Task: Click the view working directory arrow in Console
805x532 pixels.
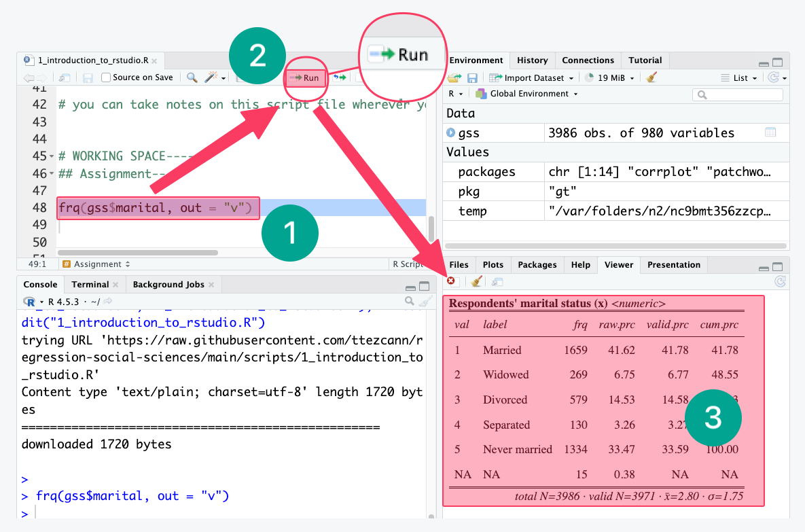Action: coord(108,302)
